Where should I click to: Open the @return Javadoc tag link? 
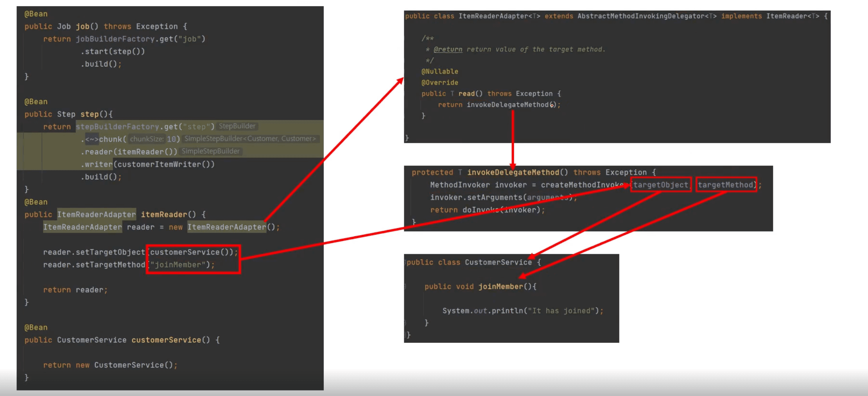448,50
